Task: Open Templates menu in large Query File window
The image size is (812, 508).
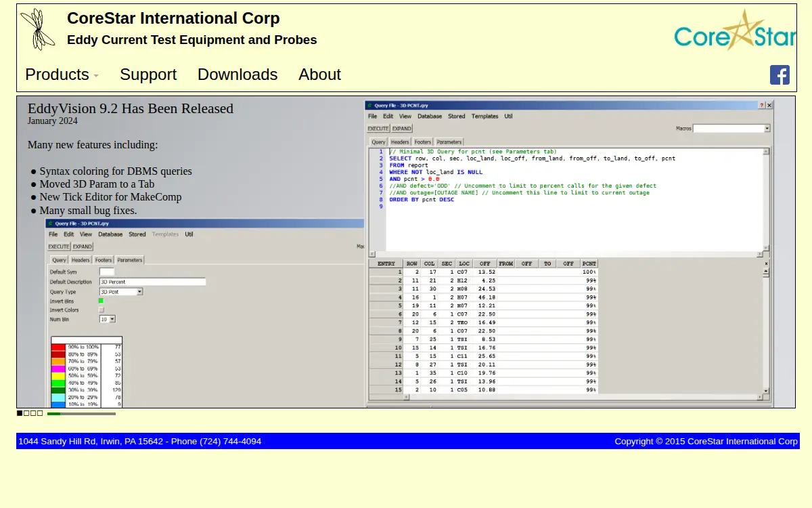Action: pyautogui.click(x=484, y=117)
